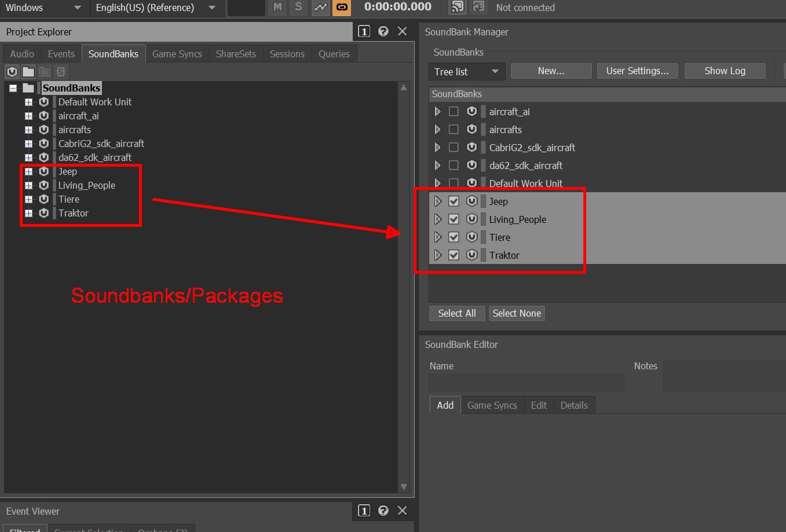
Task: Open the Details tab in SoundBank Editor
Action: pyautogui.click(x=574, y=405)
